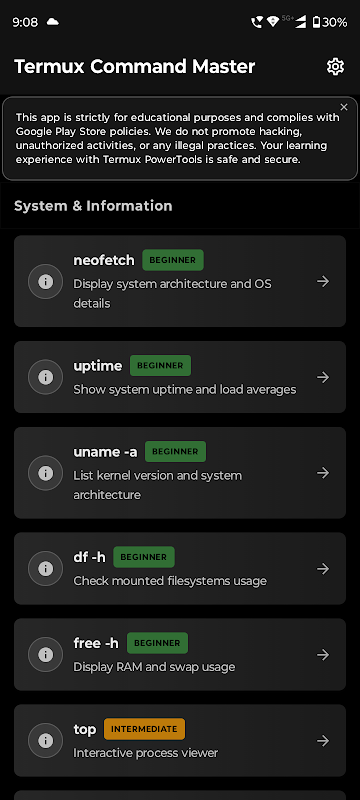Tap 'Check mounted filesystems usage' description
This screenshot has height=800, width=360.
click(170, 581)
